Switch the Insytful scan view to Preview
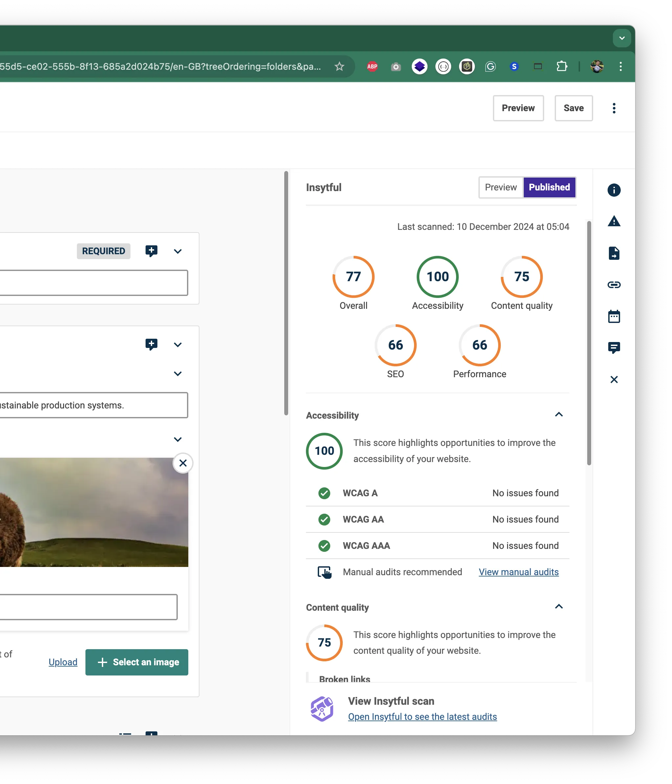Image resolution: width=672 pixels, height=784 pixels. 500,187
